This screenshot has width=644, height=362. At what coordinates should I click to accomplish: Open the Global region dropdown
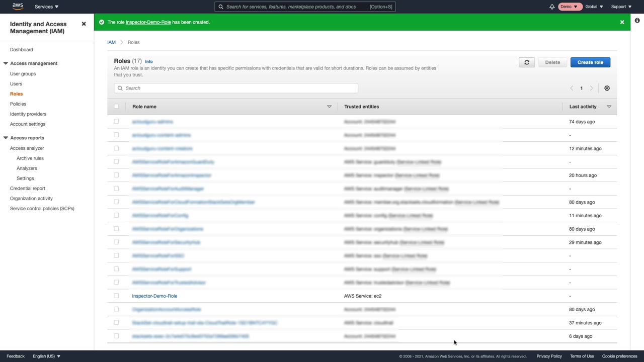(594, 7)
